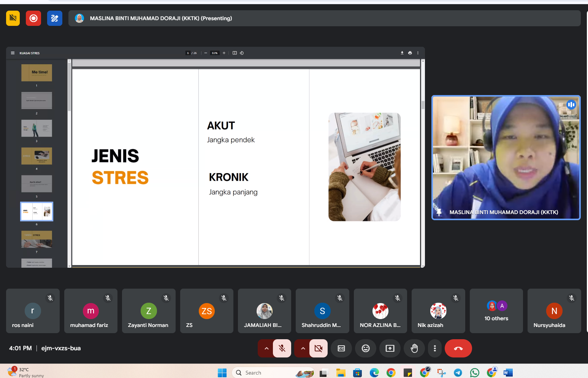Open the presentation sidebar hamburger menu

tap(13, 53)
